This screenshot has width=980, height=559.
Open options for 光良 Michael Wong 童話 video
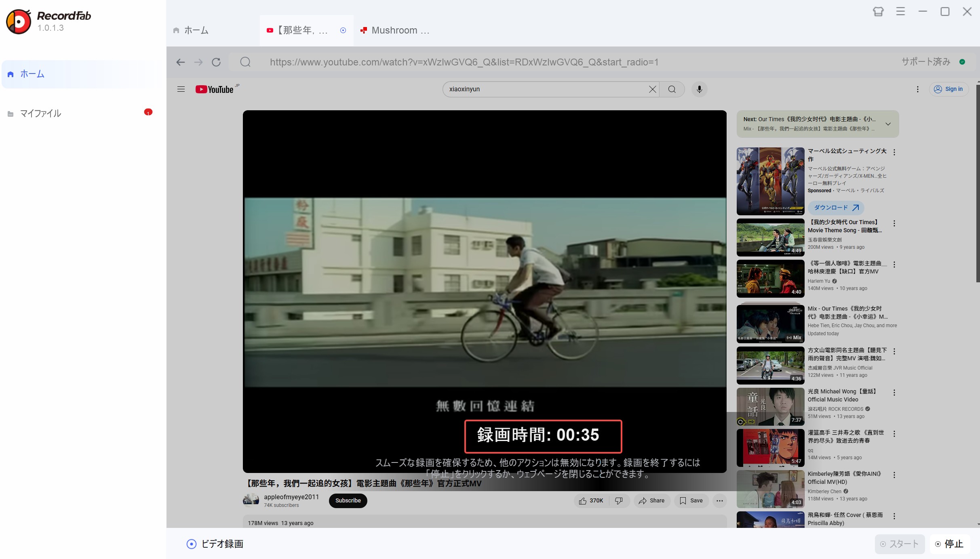(894, 393)
